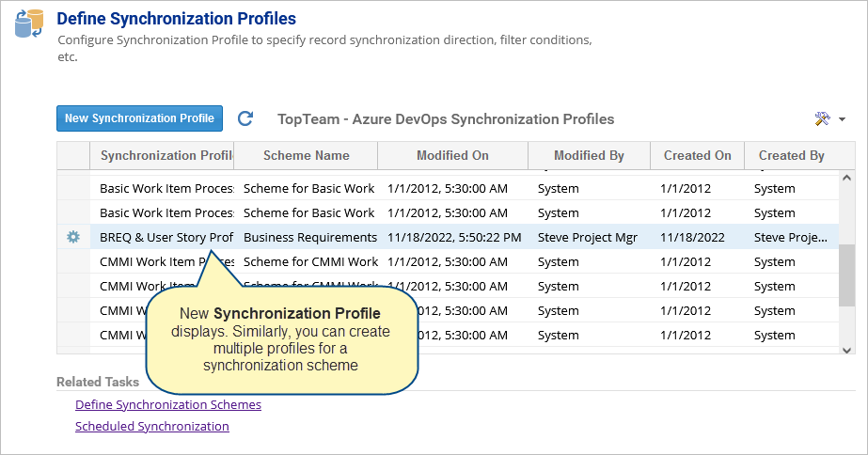
Task: Sort by Modified By column header
Action: tap(589, 155)
